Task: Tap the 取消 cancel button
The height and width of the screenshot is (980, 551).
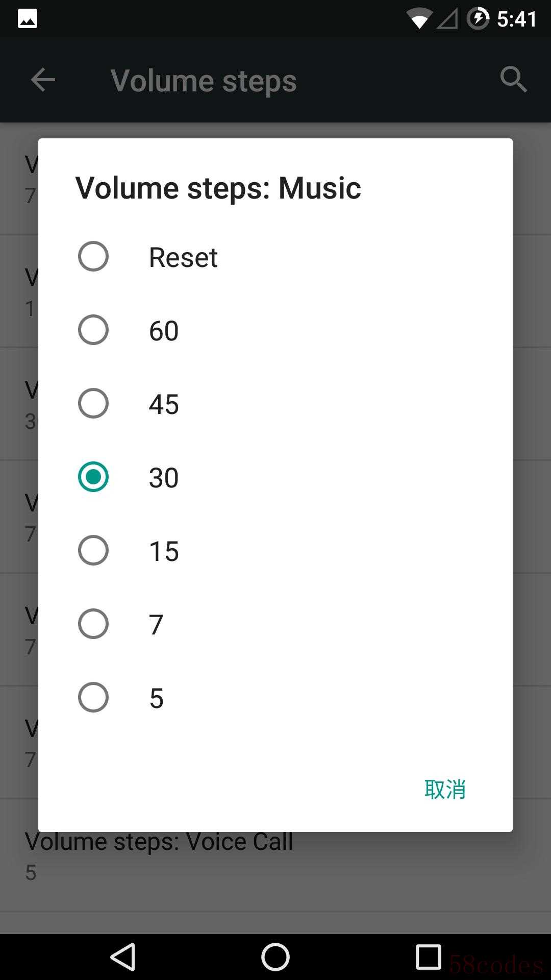Action: coord(445,789)
